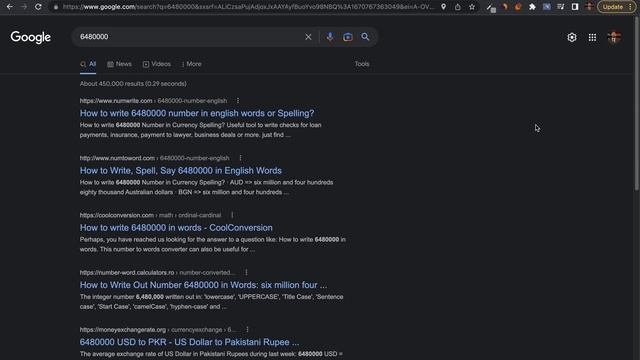Image resolution: width=640 pixels, height=360 pixels.
Task: Switch to the News tab
Action: coord(119,64)
